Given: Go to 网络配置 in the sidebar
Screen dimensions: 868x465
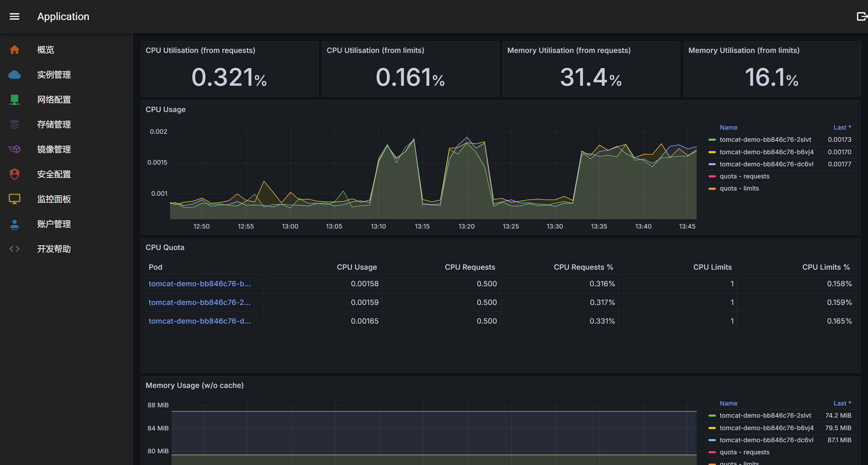Looking at the screenshot, I should point(54,100).
